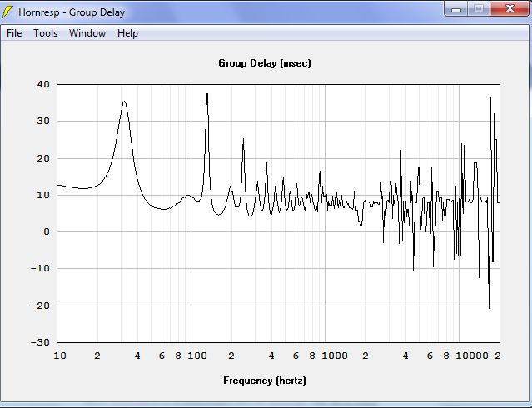Click the 'Frequency (hertz)' axis label
The height and width of the screenshot is (408, 532).
[265, 381]
